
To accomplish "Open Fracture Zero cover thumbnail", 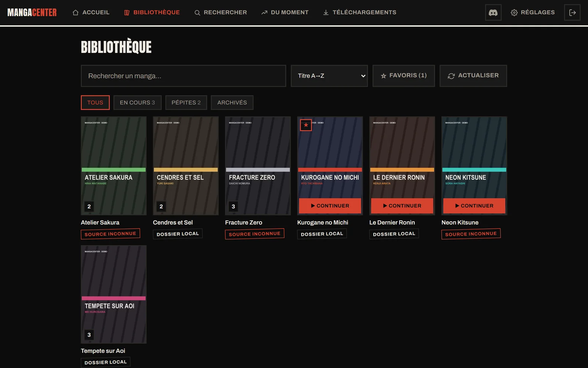I will click(258, 166).
